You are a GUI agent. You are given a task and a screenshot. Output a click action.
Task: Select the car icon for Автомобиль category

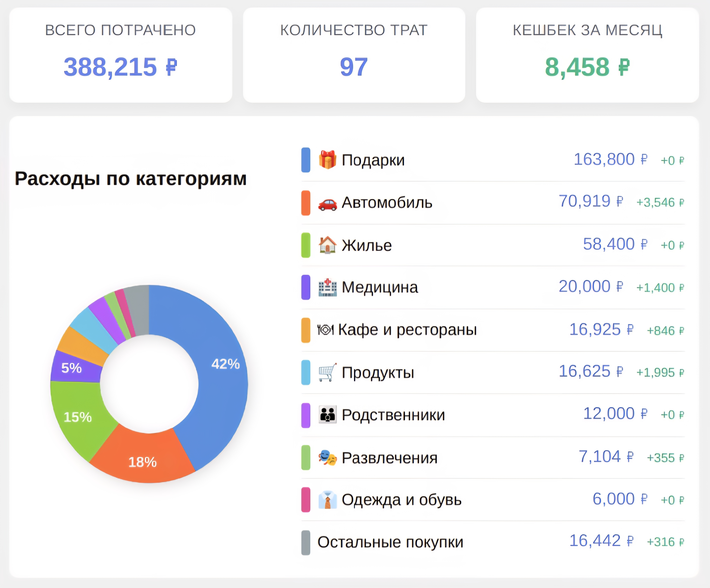coord(327,203)
